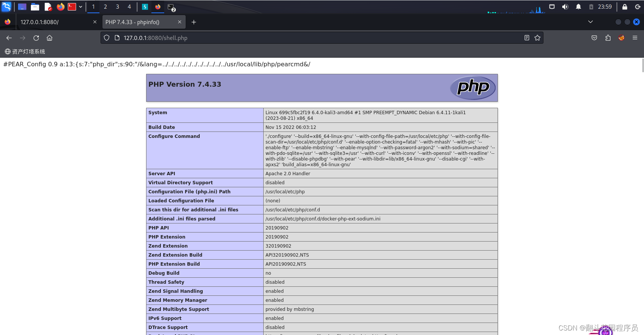Select the System row label
644x335 pixels.
coord(158,113)
